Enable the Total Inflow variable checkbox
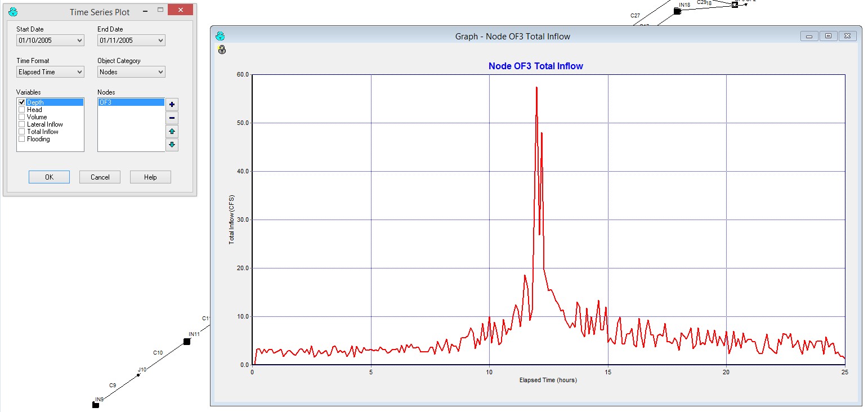Viewport: 868px width, 412px height. point(22,132)
